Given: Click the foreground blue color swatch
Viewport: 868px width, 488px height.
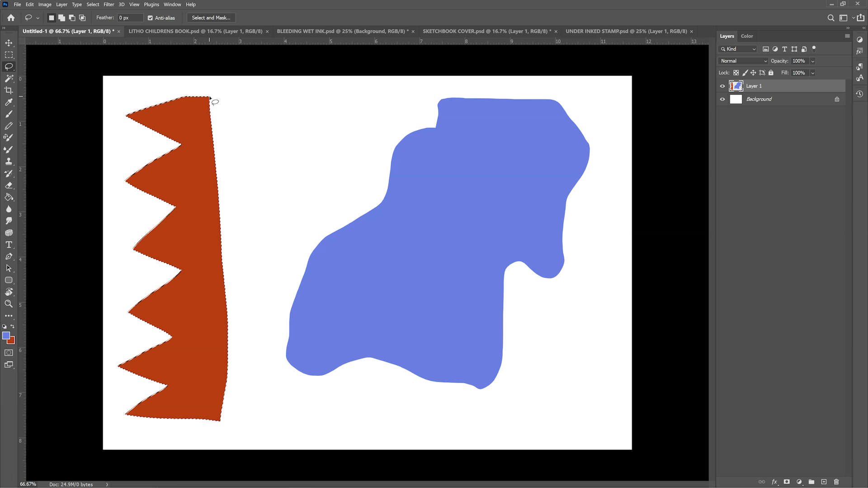Looking at the screenshot, I should click(5, 335).
